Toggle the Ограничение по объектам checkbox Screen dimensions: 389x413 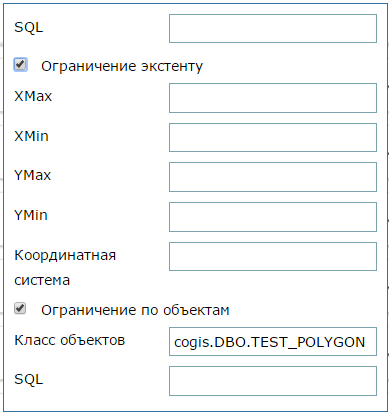click(20, 308)
